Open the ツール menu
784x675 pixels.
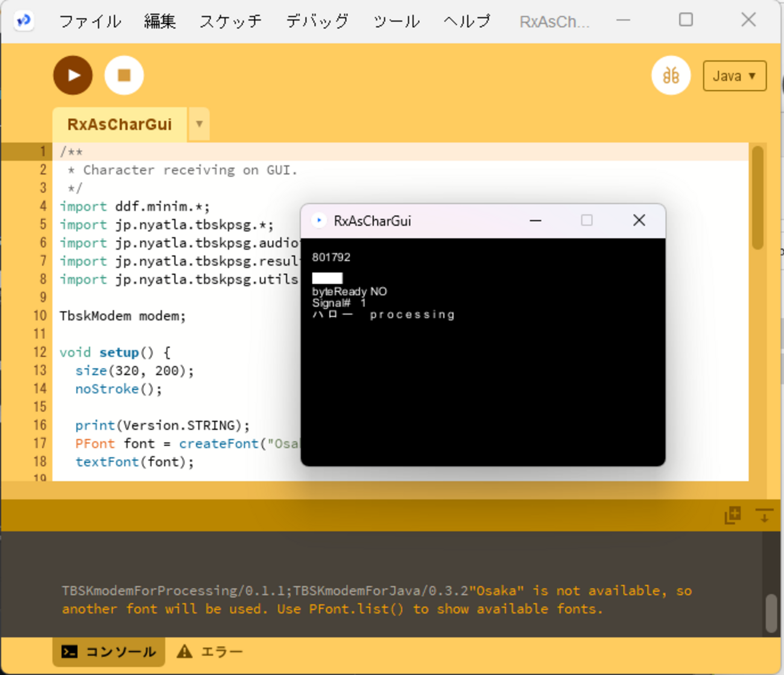[396, 22]
